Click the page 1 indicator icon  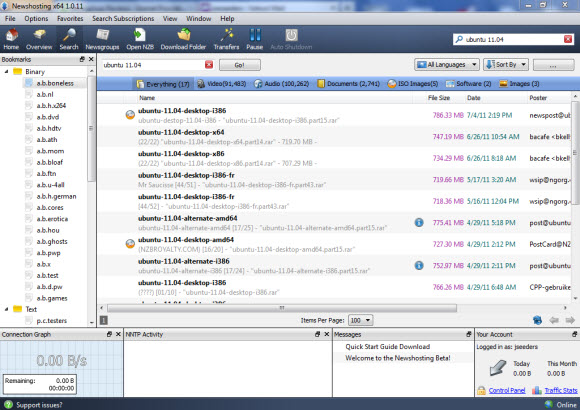coord(104,320)
